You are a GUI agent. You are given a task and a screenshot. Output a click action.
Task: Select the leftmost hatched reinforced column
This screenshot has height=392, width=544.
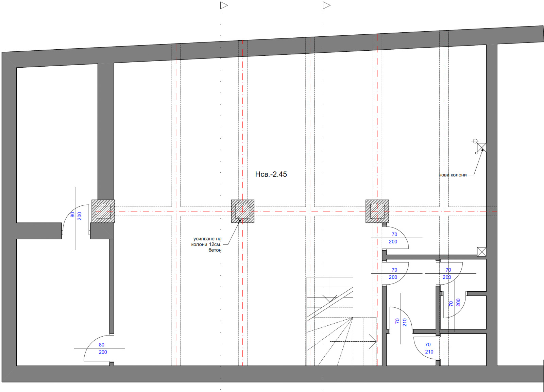pyautogui.click(x=103, y=211)
